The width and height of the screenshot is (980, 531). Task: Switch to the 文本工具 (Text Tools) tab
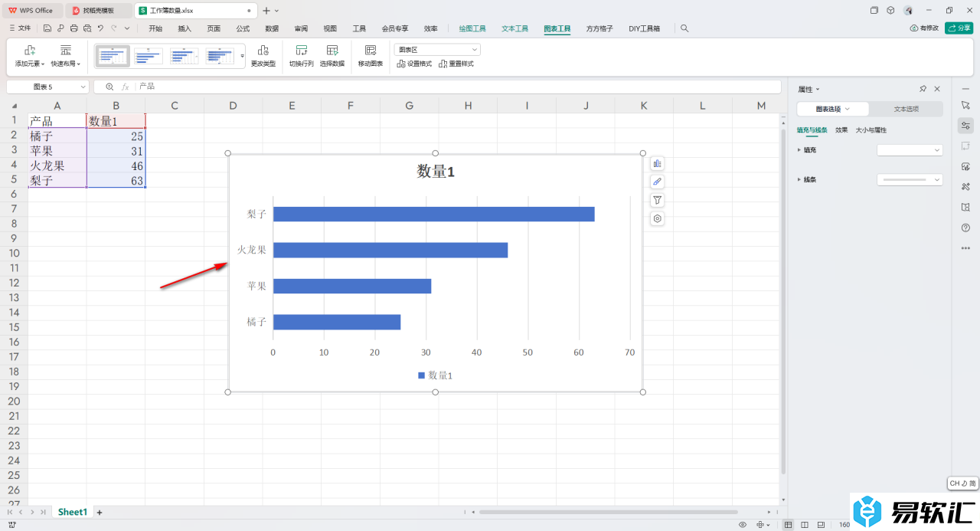(515, 28)
